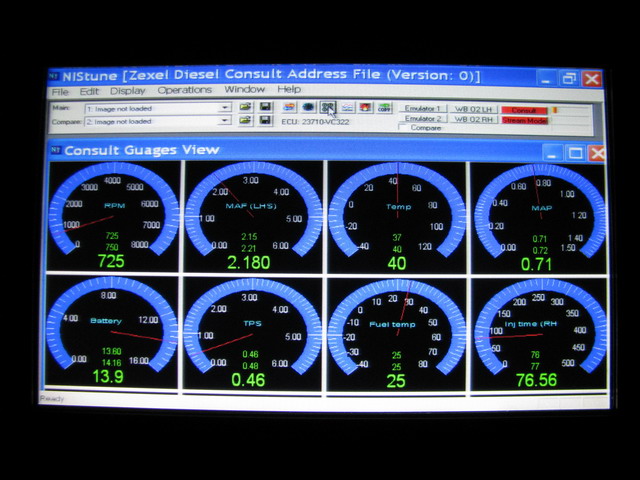Screen dimensions: 640x480
Task: Open the Help menu
Action: pos(289,89)
